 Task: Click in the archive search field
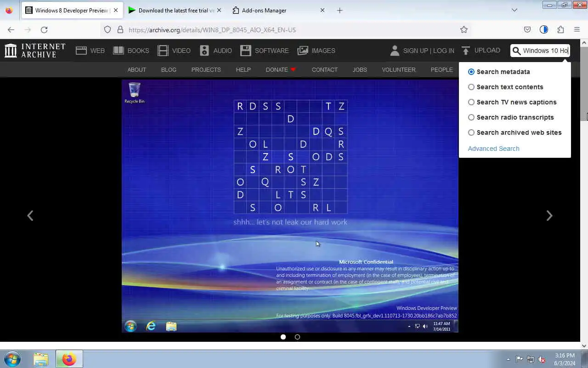545,51
